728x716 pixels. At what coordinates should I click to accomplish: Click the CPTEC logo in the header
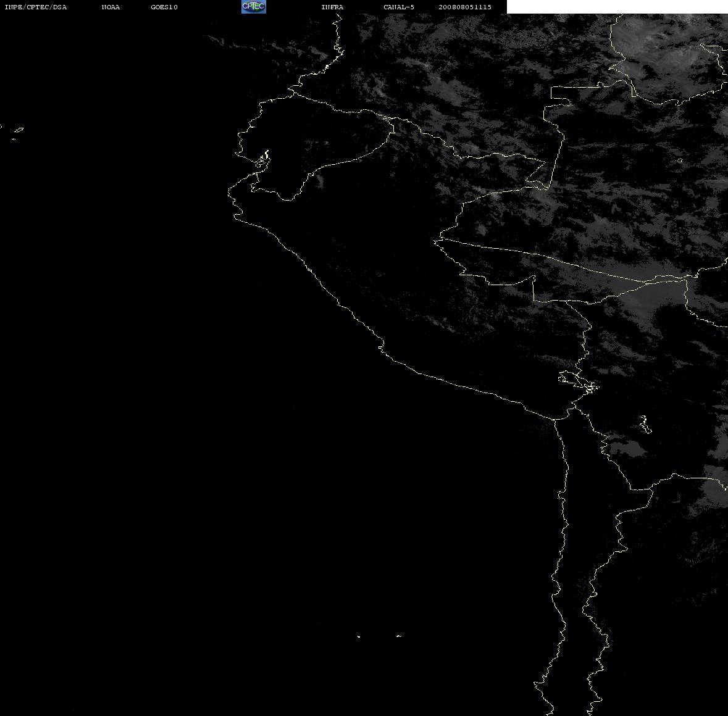(x=254, y=7)
